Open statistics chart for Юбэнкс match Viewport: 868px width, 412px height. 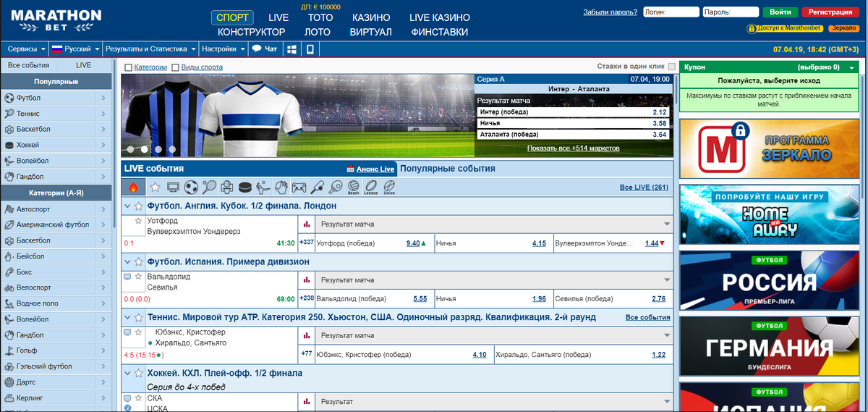click(x=307, y=335)
